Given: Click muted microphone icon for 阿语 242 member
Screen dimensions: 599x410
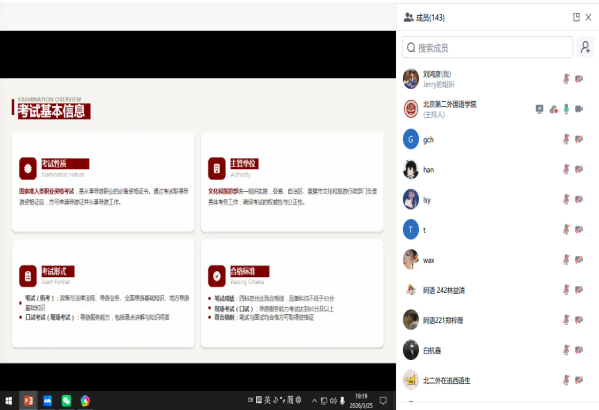Looking at the screenshot, I should 566,290.
